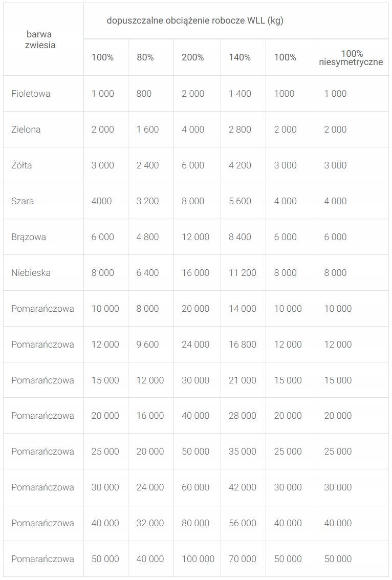Click the 140% column header
The width and height of the screenshot is (392, 580).
pyautogui.click(x=239, y=57)
